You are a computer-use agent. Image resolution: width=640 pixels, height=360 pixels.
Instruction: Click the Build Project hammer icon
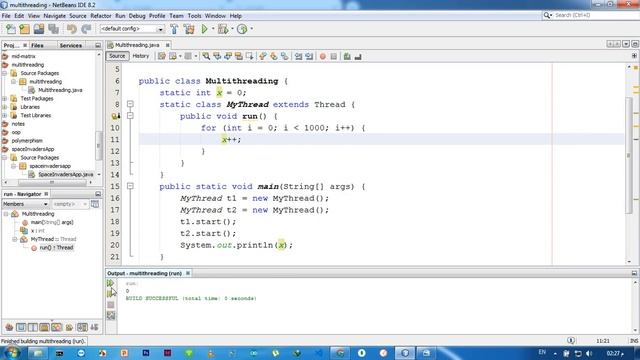point(174,29)
